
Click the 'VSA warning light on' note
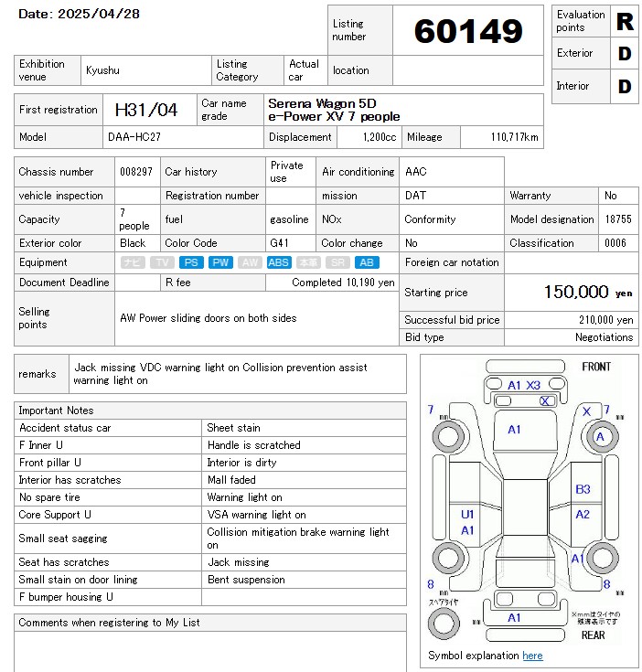click(x=256, y=515)
